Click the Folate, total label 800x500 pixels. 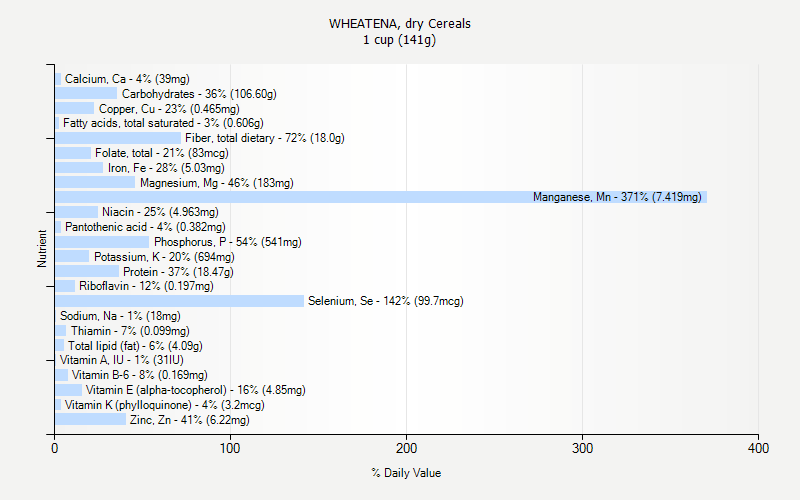(x=161, y=153)
